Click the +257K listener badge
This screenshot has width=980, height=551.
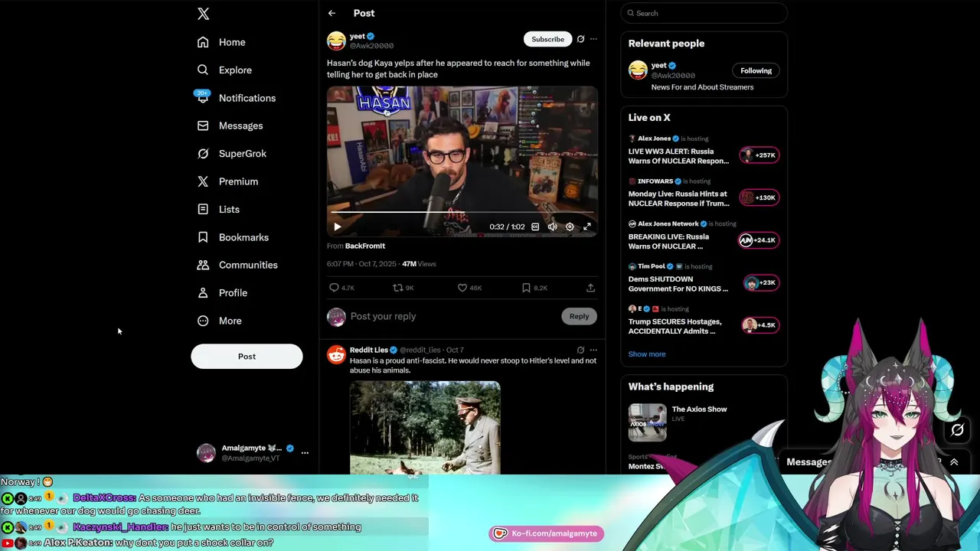[x=759, y=155]
